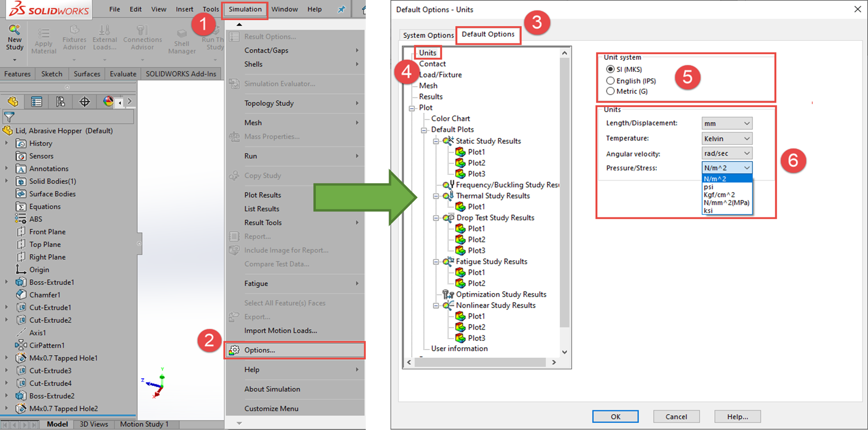Open the Contact/Gaps submenu

point(294,50)
